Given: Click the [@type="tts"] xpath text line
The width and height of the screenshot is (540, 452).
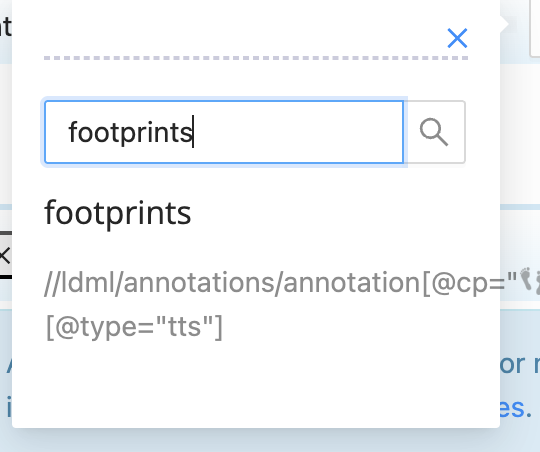Looking at the screenshot, I should tap(134, 326).
